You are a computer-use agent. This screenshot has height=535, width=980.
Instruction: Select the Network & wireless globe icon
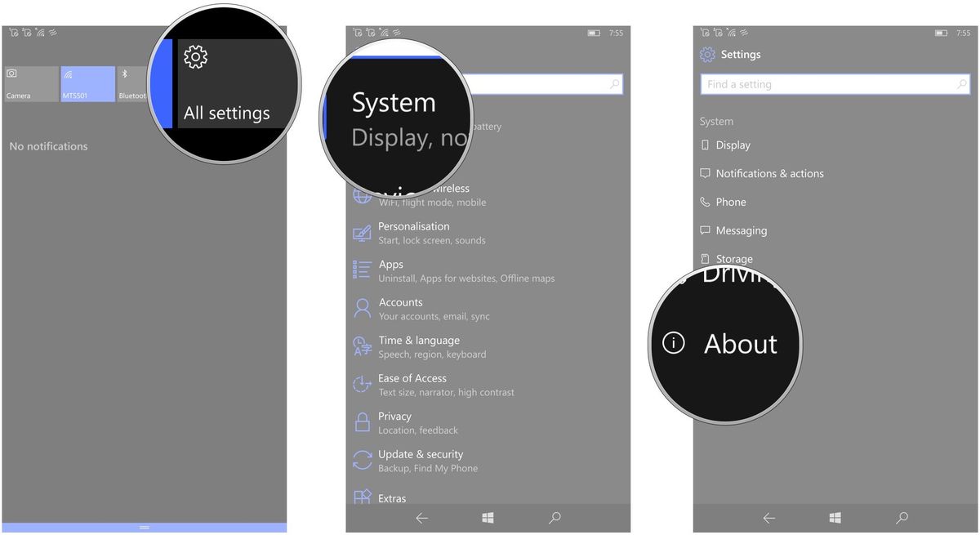pos(362,194)
